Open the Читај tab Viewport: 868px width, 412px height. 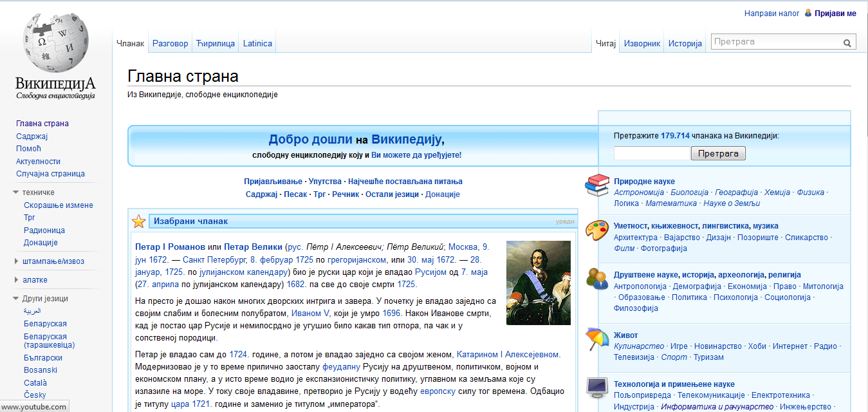click(606, 43)
